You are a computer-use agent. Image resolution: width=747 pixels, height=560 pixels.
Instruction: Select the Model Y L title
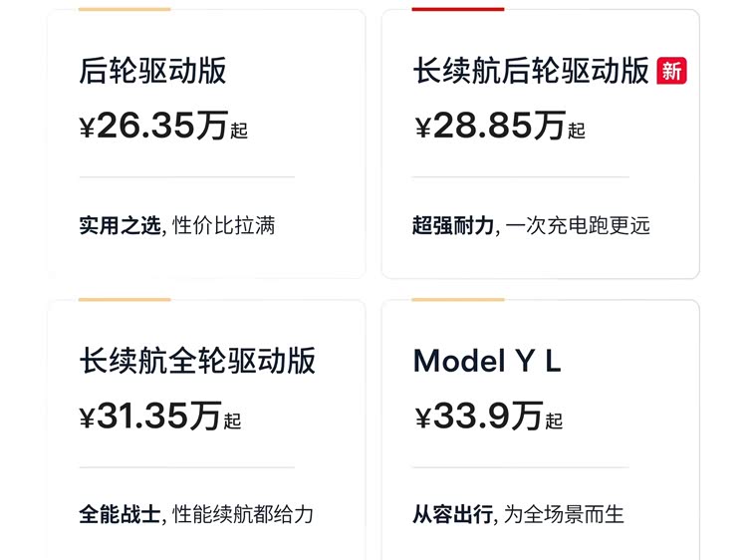487,361
